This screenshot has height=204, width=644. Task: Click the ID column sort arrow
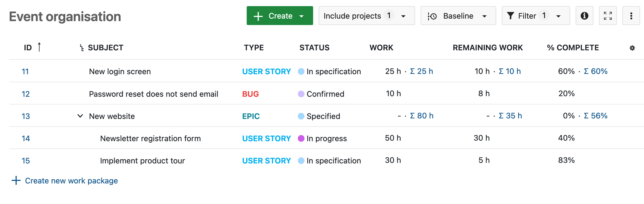[x=39, y=47]
